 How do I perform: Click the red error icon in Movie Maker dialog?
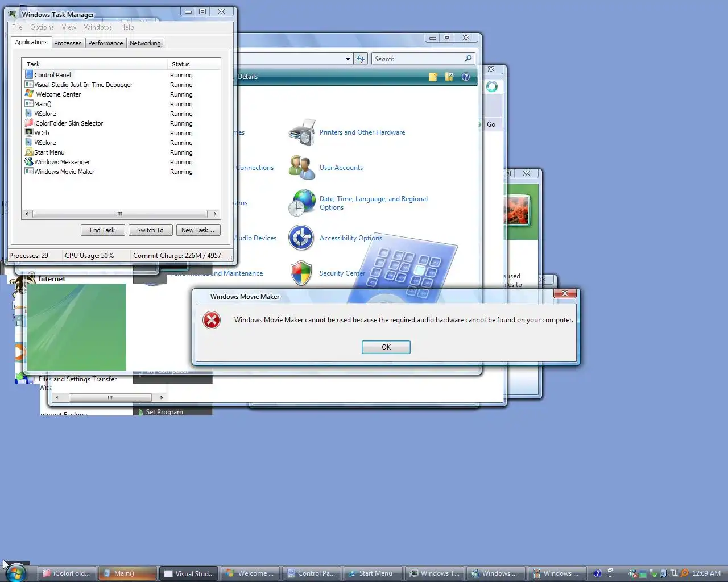click(212, 320)
